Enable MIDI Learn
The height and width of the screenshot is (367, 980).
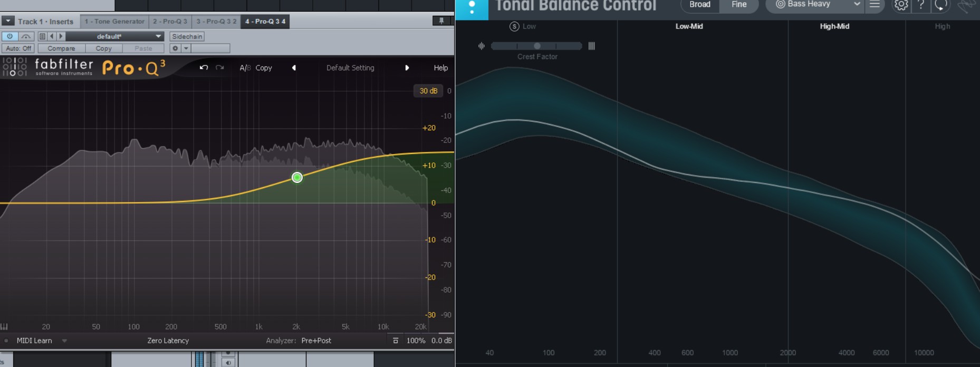coord(34,341)
